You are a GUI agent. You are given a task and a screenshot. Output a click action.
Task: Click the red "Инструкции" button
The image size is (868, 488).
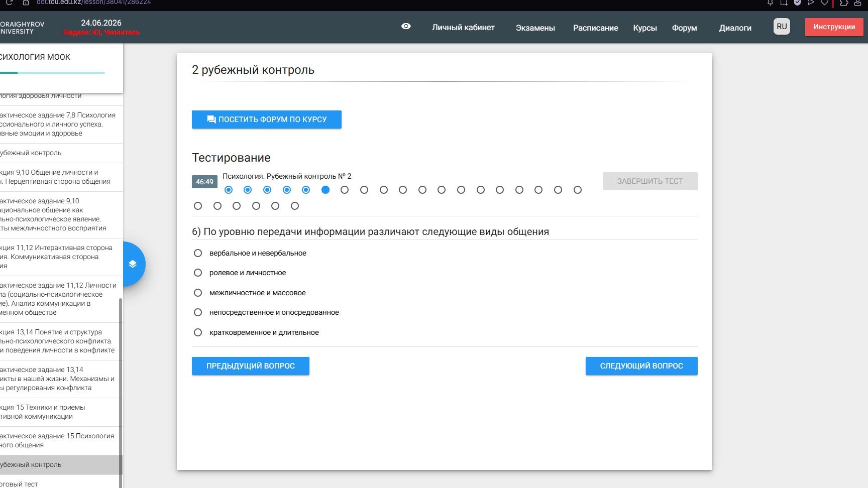tap(834, 27)
